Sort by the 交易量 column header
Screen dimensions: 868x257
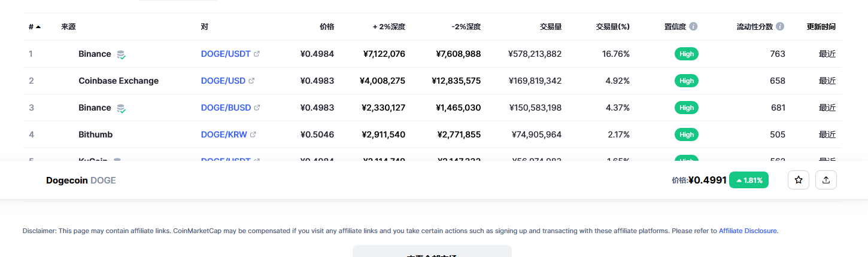pos(550,27)
